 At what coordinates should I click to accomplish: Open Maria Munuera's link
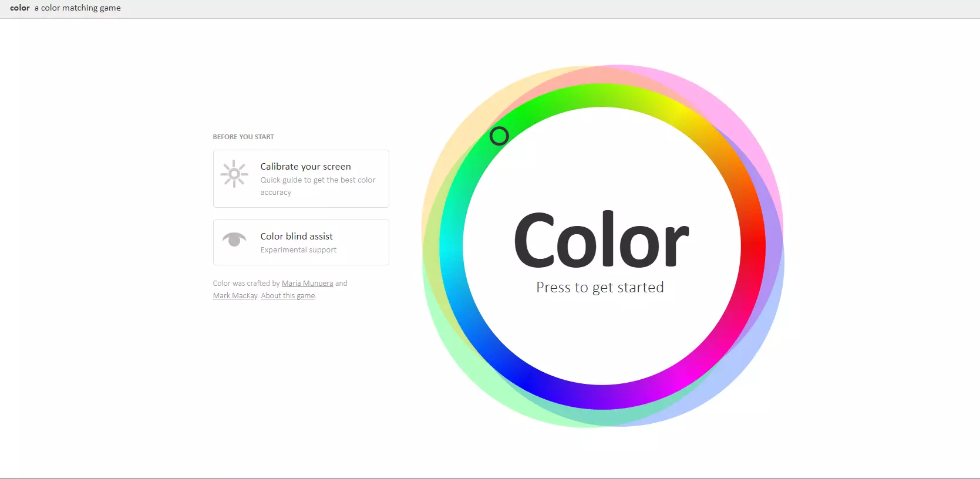coord(307,284)
